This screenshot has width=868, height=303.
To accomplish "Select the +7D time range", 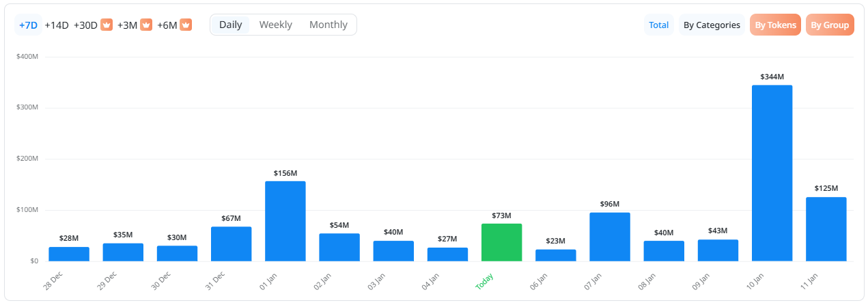I will pos(28,25).
